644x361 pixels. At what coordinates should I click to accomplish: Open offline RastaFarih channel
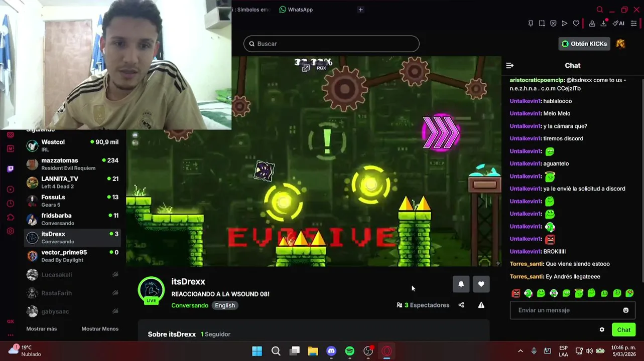click(x=72, y=293)
